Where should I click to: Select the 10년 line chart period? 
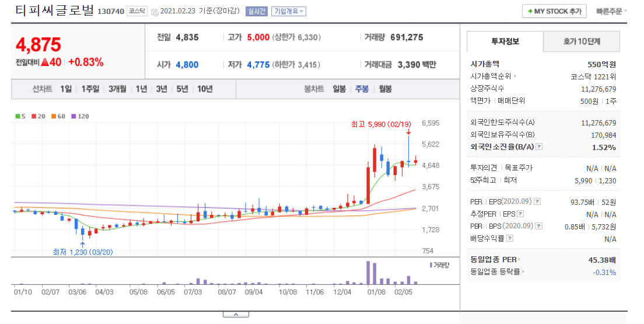[205, 89]
